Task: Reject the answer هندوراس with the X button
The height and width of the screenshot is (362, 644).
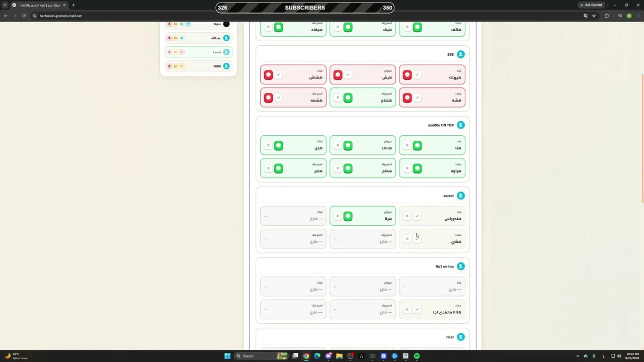Action: (407, 216)
